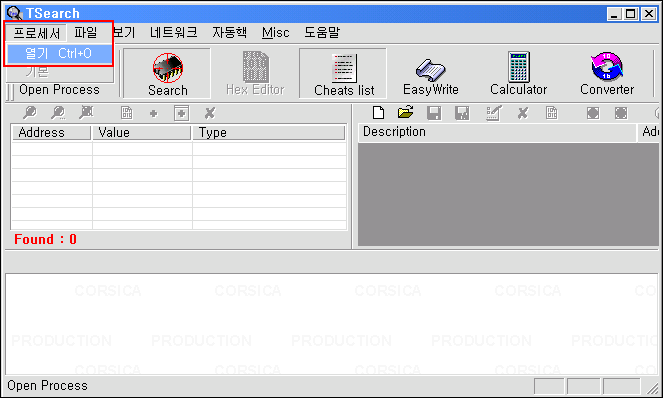Image resolution: width=663 pixels, height=398 pixels.
Task: Open the Misc menu
Action: click(275, 33)
